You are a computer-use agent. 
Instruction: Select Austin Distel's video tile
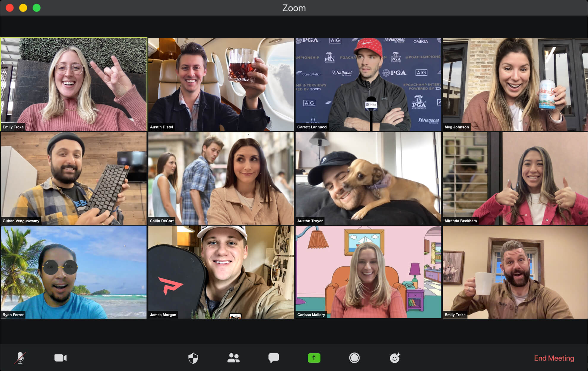coord(221,84)
